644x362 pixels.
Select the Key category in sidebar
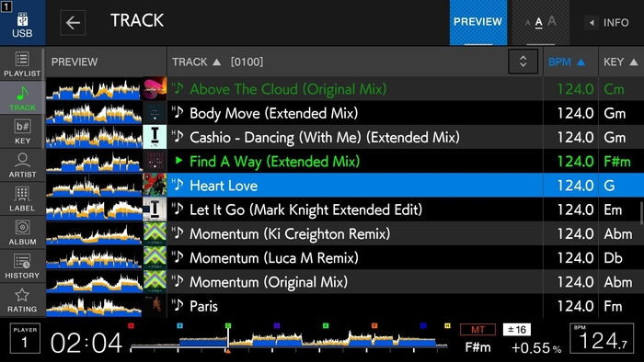(22, 131)
